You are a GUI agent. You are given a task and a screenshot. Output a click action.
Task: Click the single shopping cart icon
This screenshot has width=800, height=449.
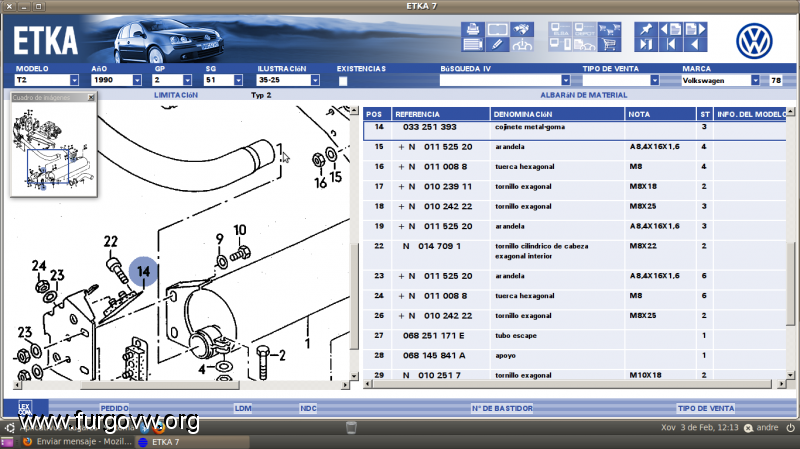pyautogui.click(x=609, y=45)
